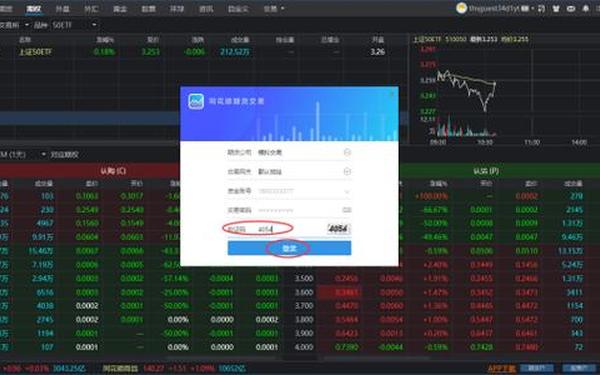Click the 成交量 header in the top quote table
This screenshot has width=600, height=375.
(240, 39)
